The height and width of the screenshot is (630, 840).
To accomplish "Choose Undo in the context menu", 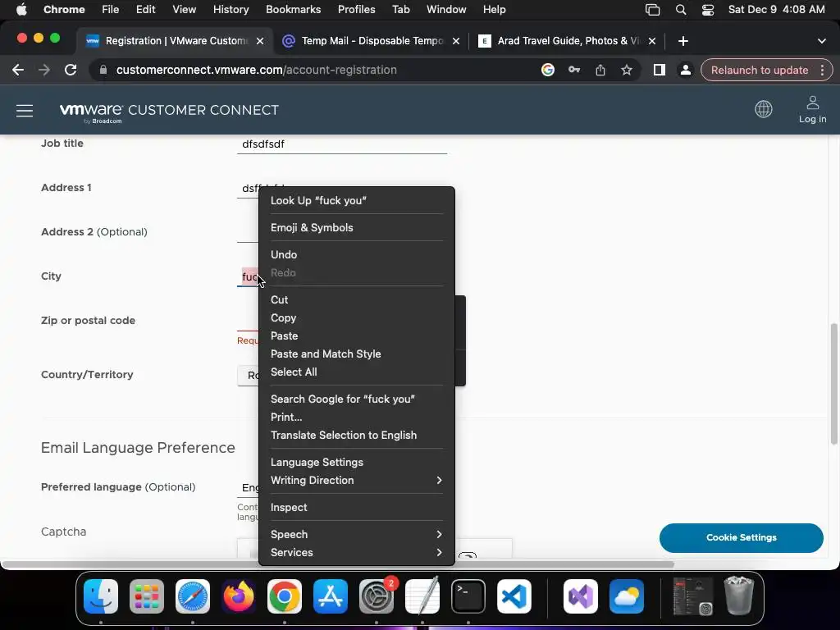I will click(x=356, y=255).
